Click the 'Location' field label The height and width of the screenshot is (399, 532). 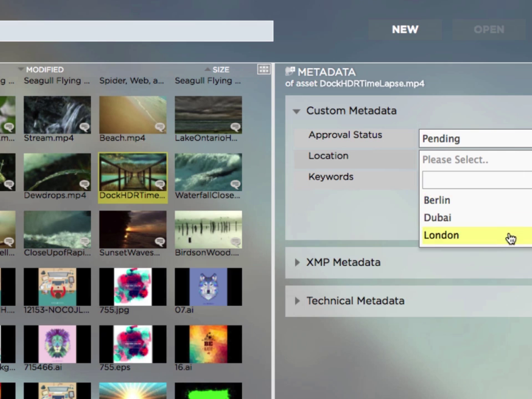328,156
